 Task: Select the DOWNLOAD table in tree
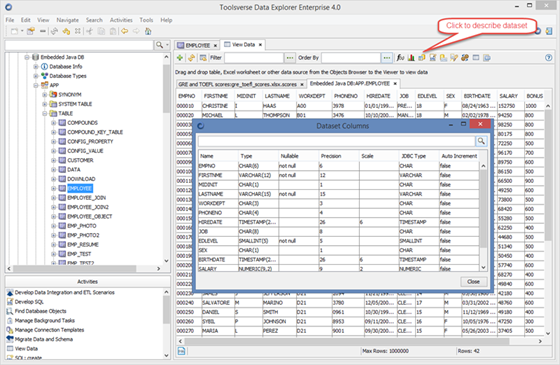pos(81,179)
